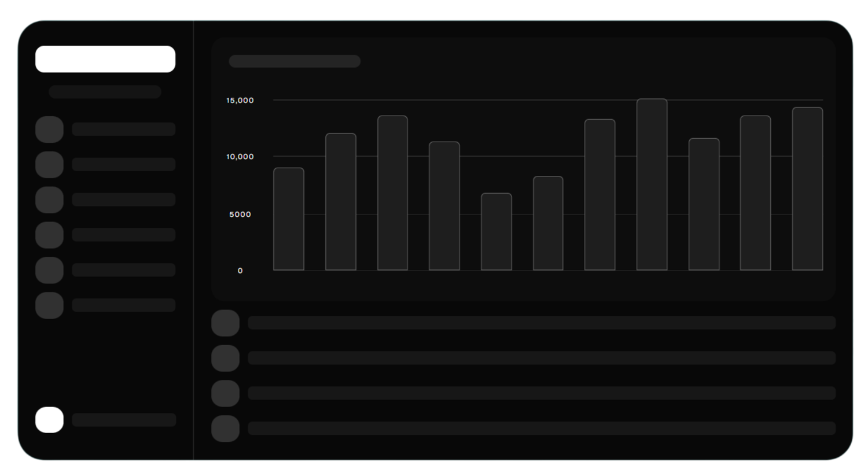Image resolution: width=868 pixels, height=473 pixels.
Task: Select the leftmost bar in the chart
Action: coord(288,219)
